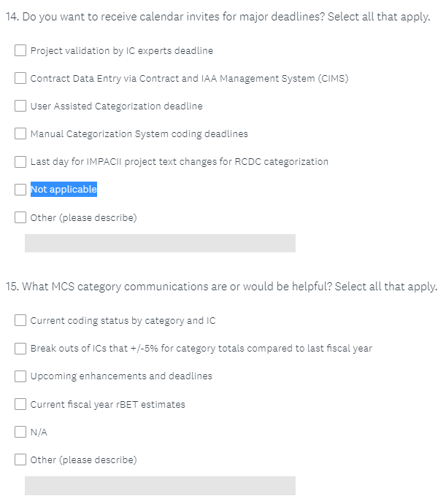Tick the Contract Data Entry via CIMS checkbox

[20, 79]
